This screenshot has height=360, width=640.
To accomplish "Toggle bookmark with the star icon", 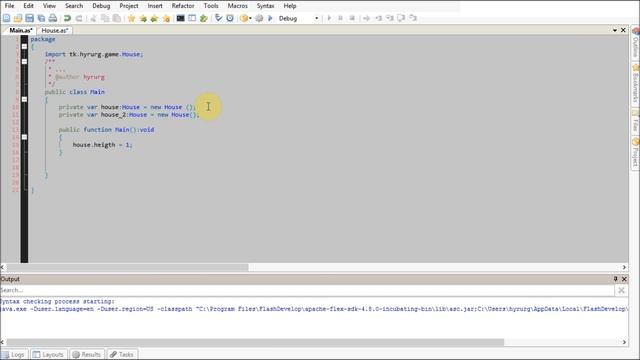I will pyautogui.click(x=131, y=18).
